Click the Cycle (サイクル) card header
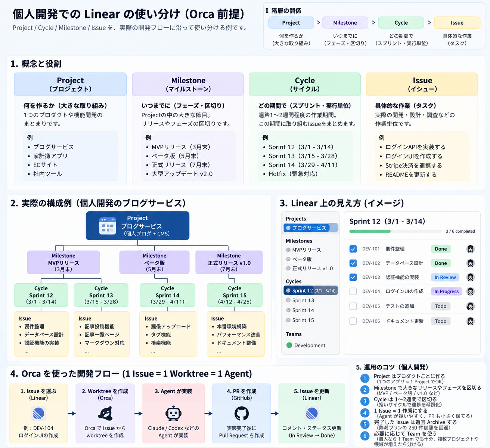Image resolution: width=490 pixels, height=448 pixels. tap(305, 84)
